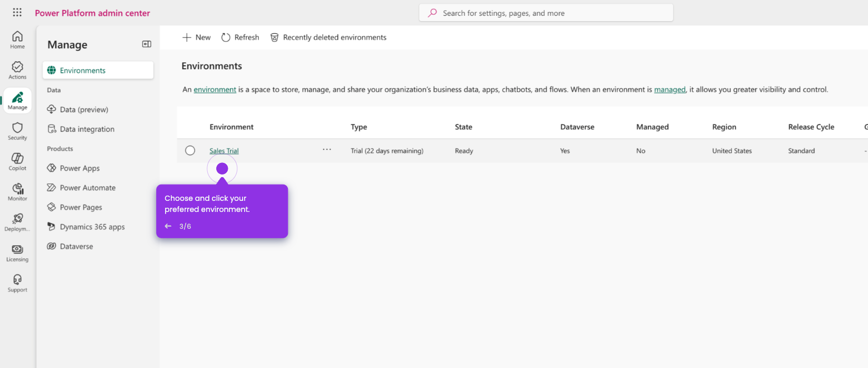
Task: Select the Sales Trial row radio button
Action: pyautogui.click(x=190, y=151)
